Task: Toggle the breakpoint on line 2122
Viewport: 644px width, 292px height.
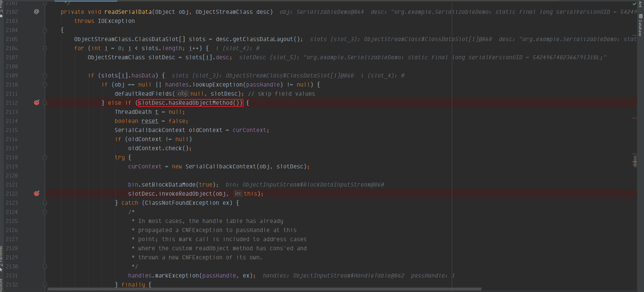Action: [x=37, y=193]
